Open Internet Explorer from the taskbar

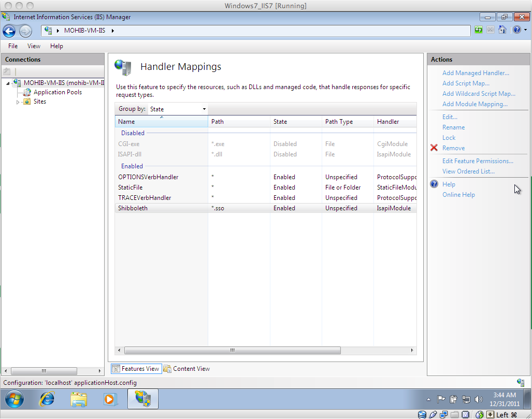click(x=47, y=399)
